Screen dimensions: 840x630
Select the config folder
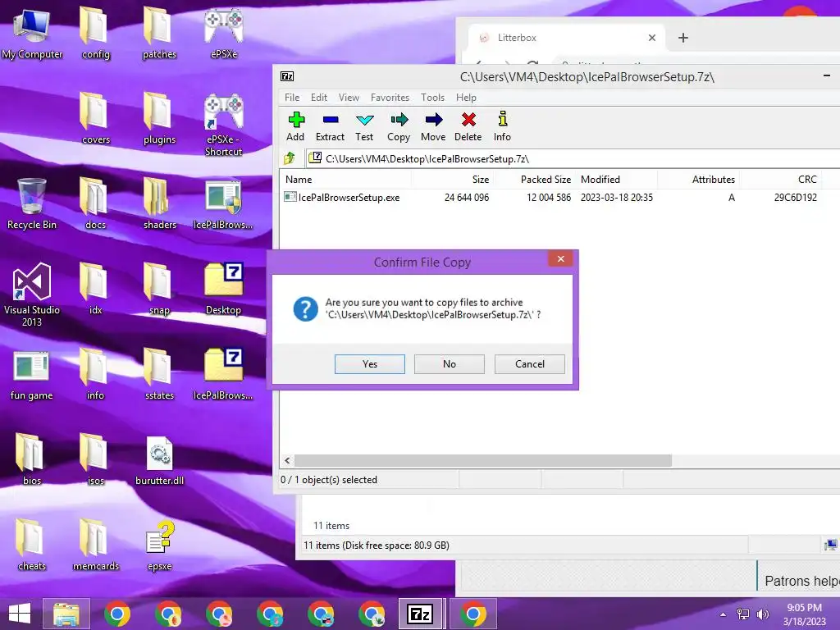(95, 34)
